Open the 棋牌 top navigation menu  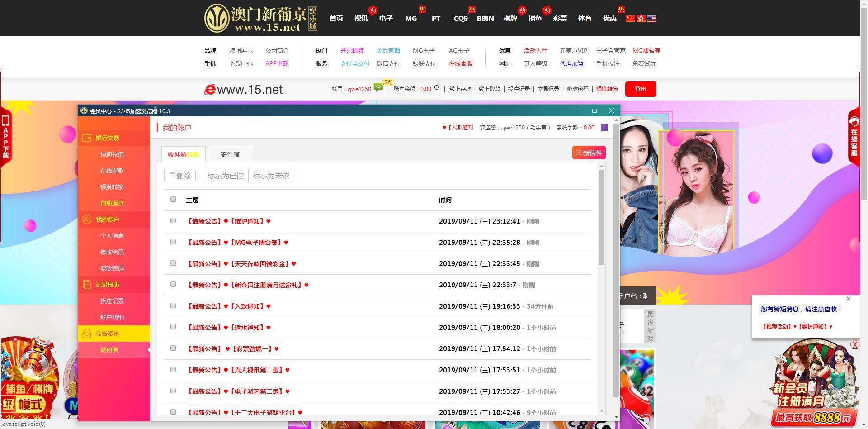pos(510,19)
